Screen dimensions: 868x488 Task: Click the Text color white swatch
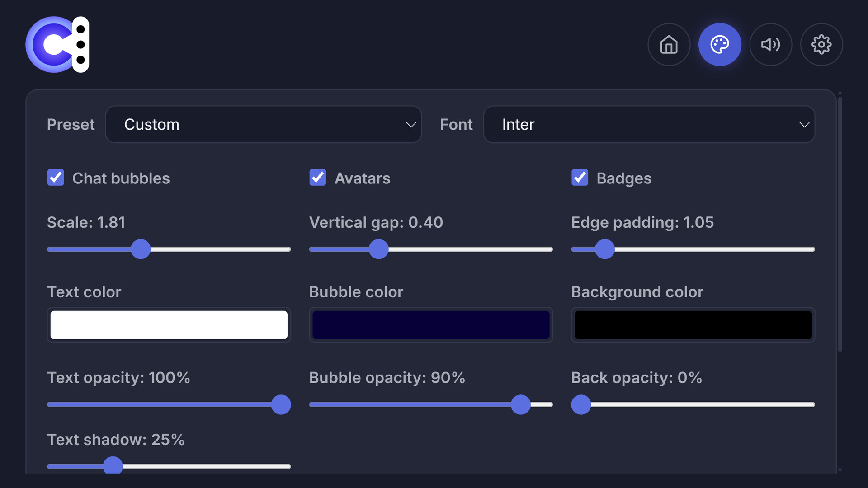point(169,325)
